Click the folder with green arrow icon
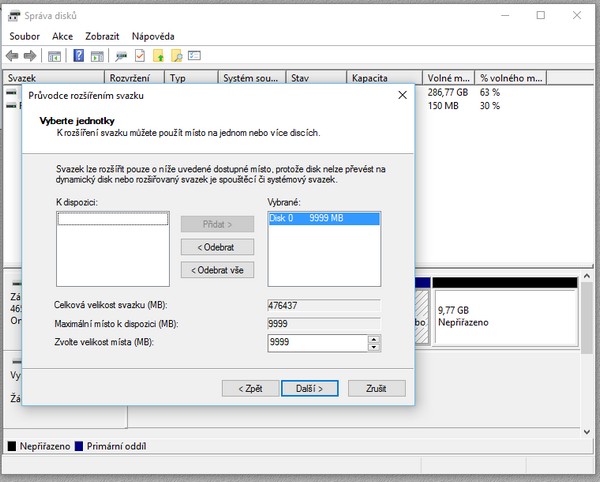Screen dimensions: 600x482 [158, 56]
